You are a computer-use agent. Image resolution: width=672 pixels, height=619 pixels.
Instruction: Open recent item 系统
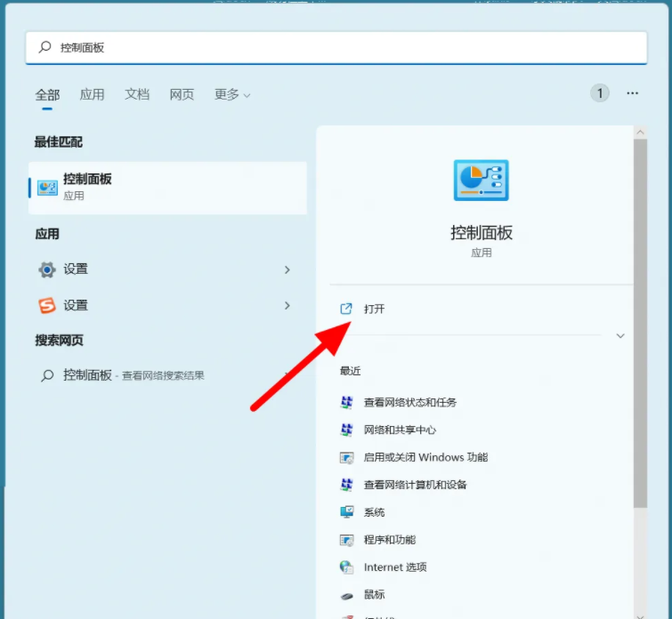(x=374, y=512)
